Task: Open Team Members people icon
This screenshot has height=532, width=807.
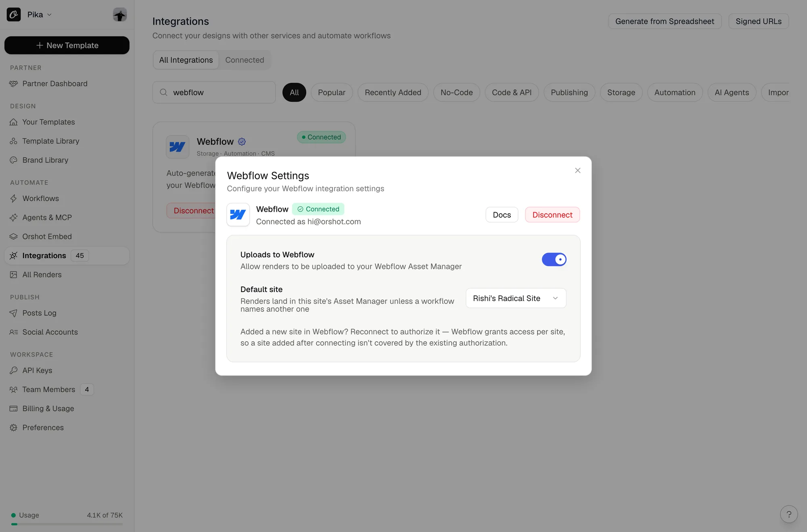Action: pos(14,389)
